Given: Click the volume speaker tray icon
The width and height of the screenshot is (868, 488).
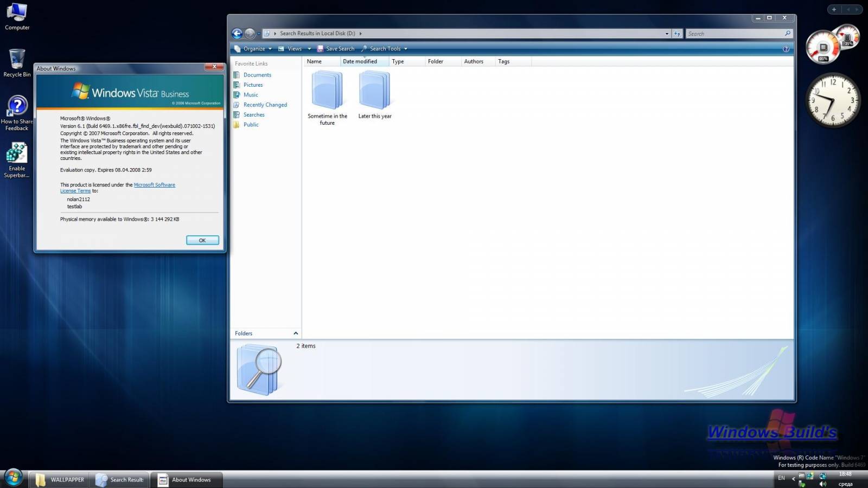Looking at the screenshot, I should pyautogui.click(x=823, y=484).
